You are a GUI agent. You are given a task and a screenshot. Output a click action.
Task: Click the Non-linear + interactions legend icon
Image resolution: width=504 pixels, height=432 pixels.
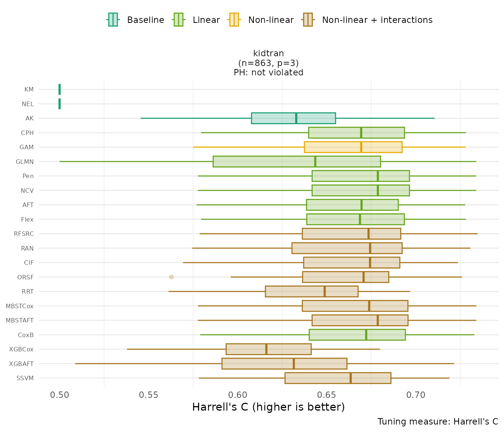(308, 20)
